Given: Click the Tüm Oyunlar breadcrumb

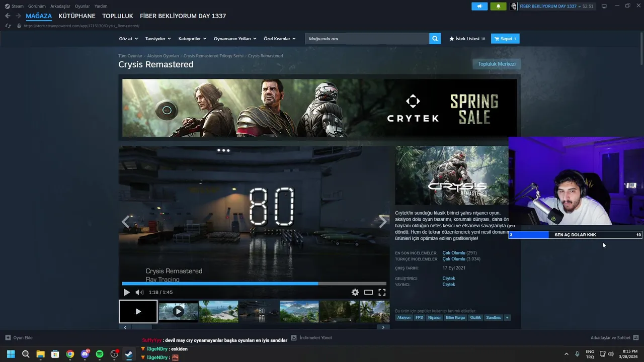Looking at the screenshot, I should pos(130,56).
